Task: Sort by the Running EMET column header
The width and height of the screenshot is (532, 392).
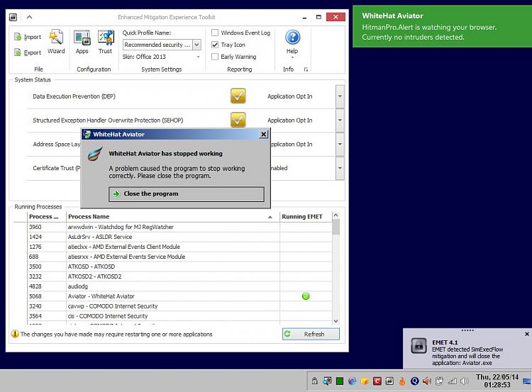Action: click(x=305, y=216)
